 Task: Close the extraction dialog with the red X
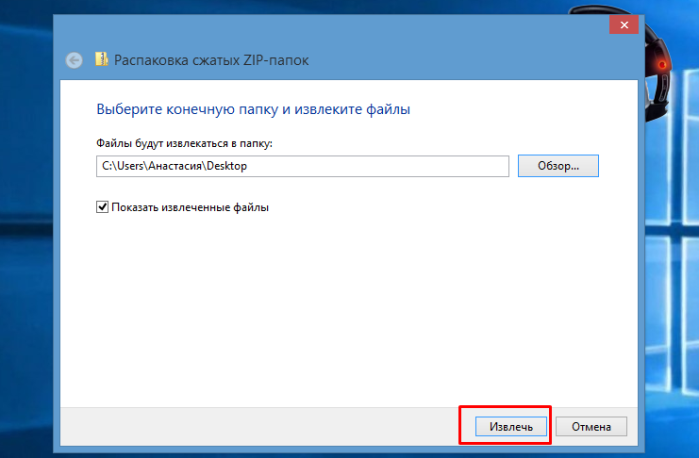[x=624, y=25]
